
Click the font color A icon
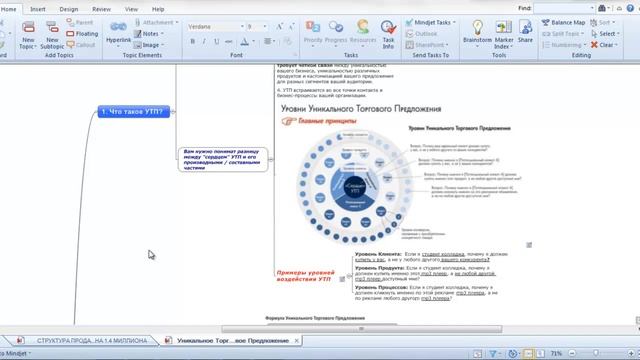(x=244, y=41)
